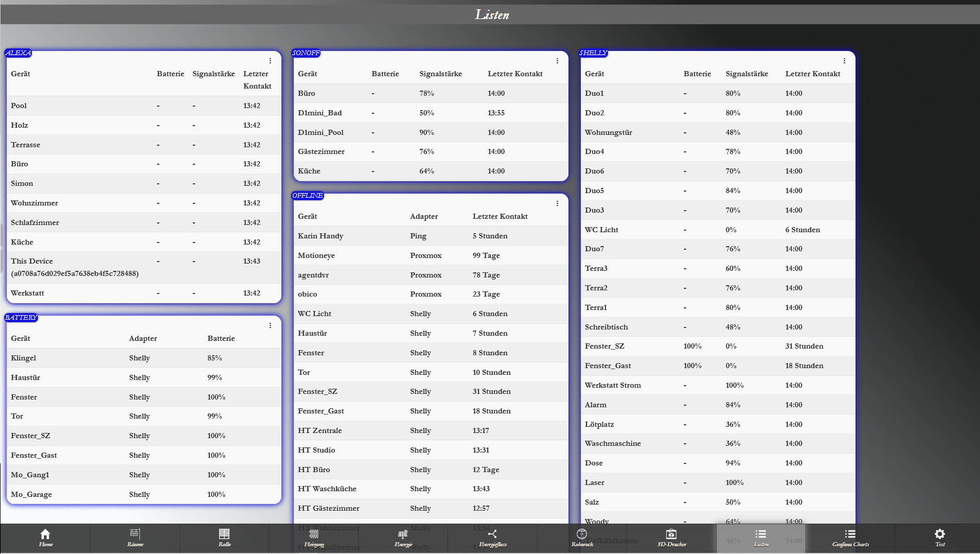Select obico row in OFFLINE list
This screenshot has width=980, height=554.
pos(431,294)
